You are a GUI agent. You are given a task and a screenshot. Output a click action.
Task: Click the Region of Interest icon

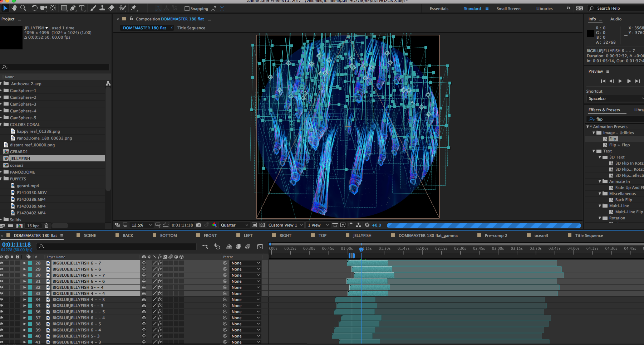click(254, 225)
